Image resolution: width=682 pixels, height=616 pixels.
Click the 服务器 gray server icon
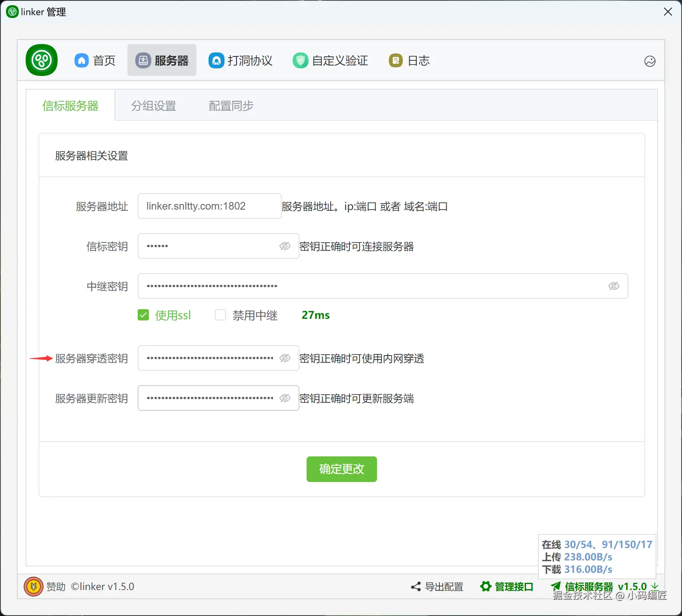tap(143, 60)
